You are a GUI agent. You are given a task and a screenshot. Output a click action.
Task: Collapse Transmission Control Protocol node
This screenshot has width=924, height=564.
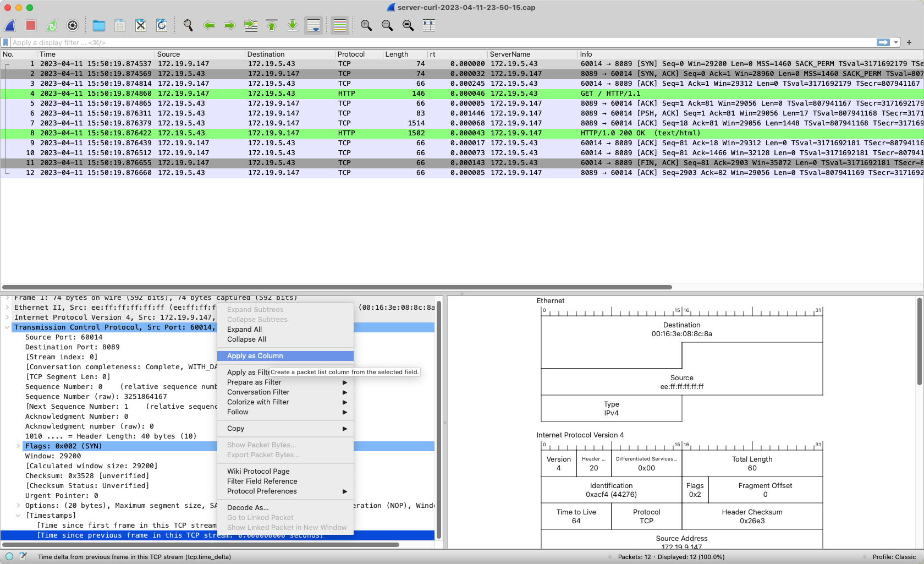pyautogui.click(x=7, y=327)
